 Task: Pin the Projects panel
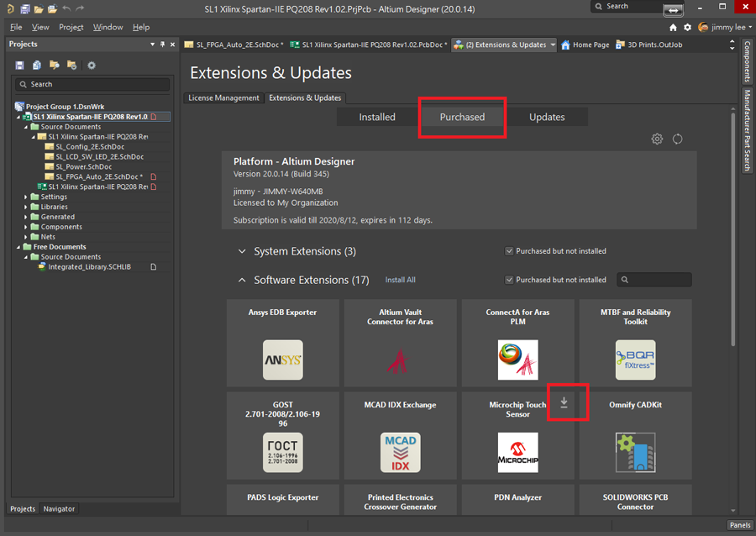pos(162,44)
